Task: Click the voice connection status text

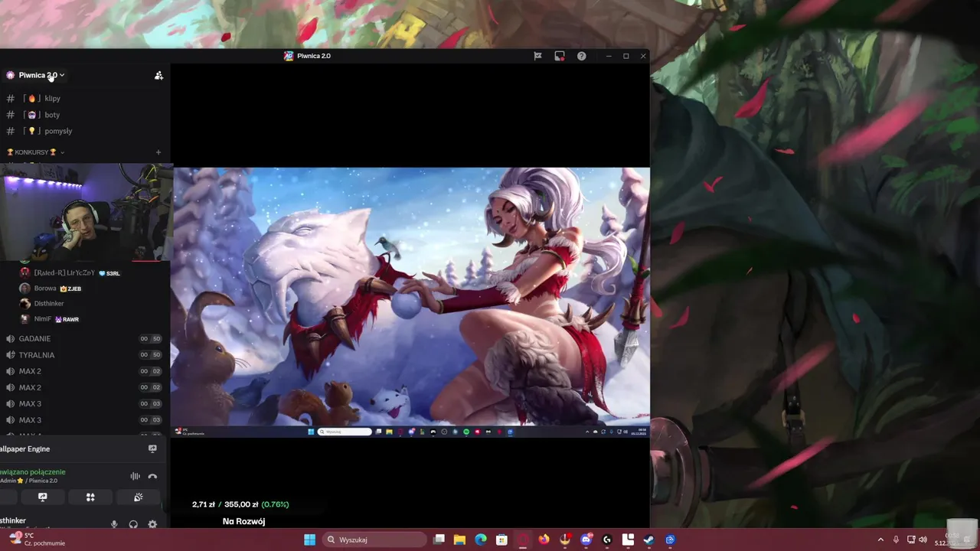Action: tap(33, 472)
